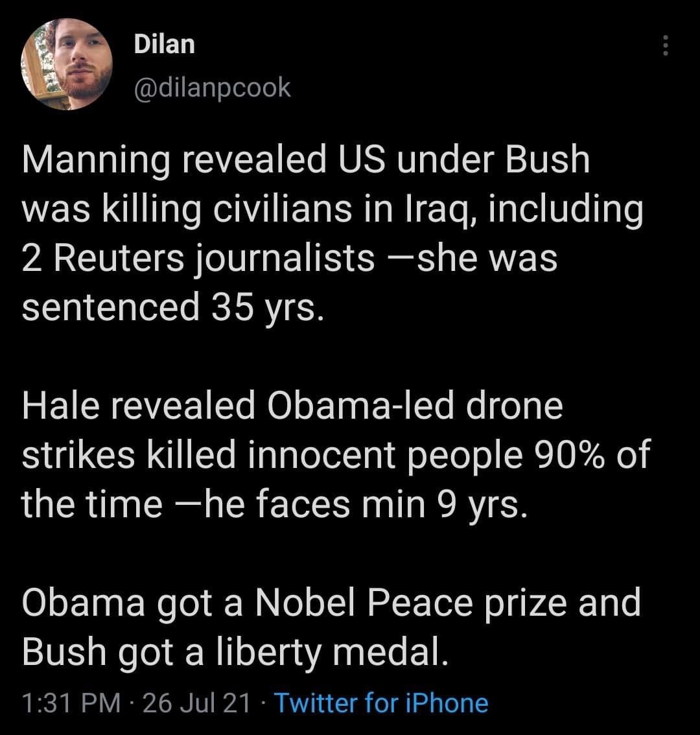Visit the @dilanpcook handle
The height and width of the screenshot is (735, 700).
pyautogui.click(x=212, y=87)
